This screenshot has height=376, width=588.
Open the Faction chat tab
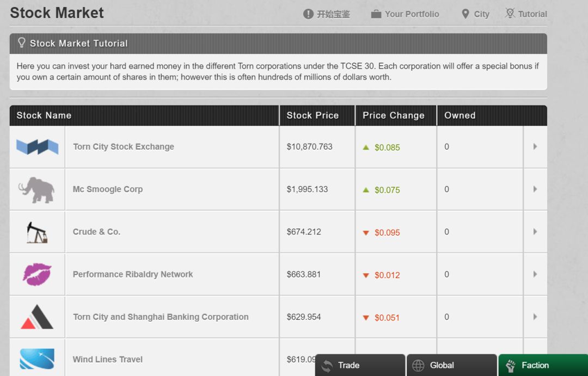coord(543,365)
